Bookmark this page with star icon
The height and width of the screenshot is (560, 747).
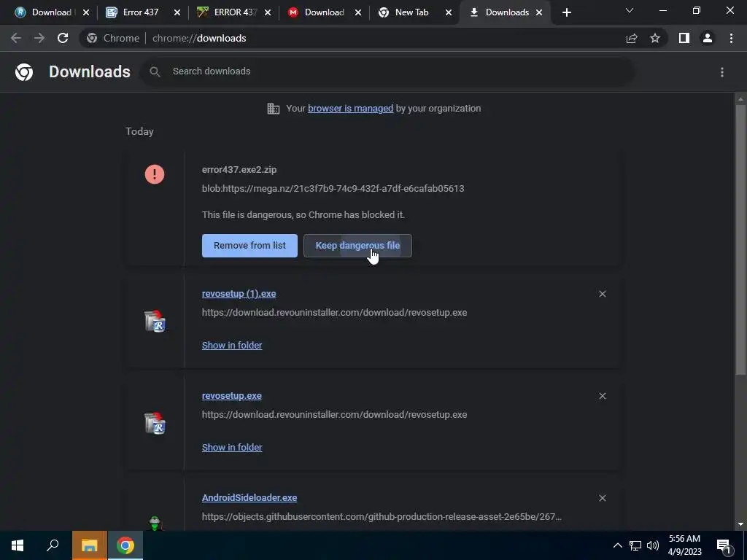pyautogui.click(x=655, y=38)
